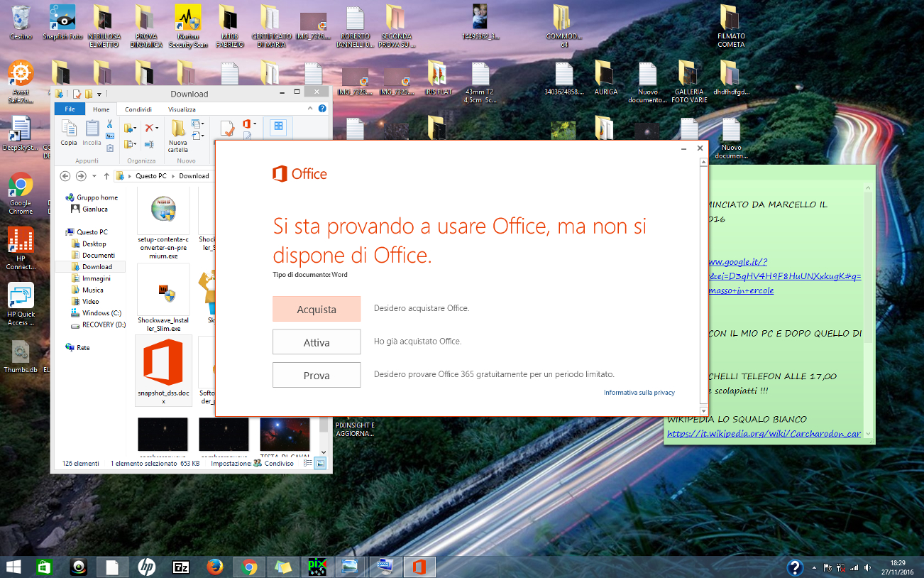
Task: Open the recent locations dropdown arrow
Action: point(94,176)
